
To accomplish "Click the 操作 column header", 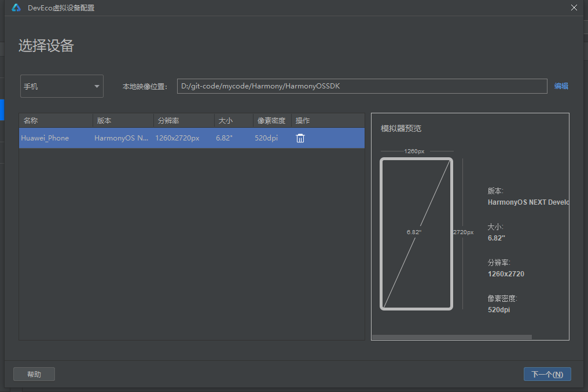I will pyautogui.click(x=328, y=121).
